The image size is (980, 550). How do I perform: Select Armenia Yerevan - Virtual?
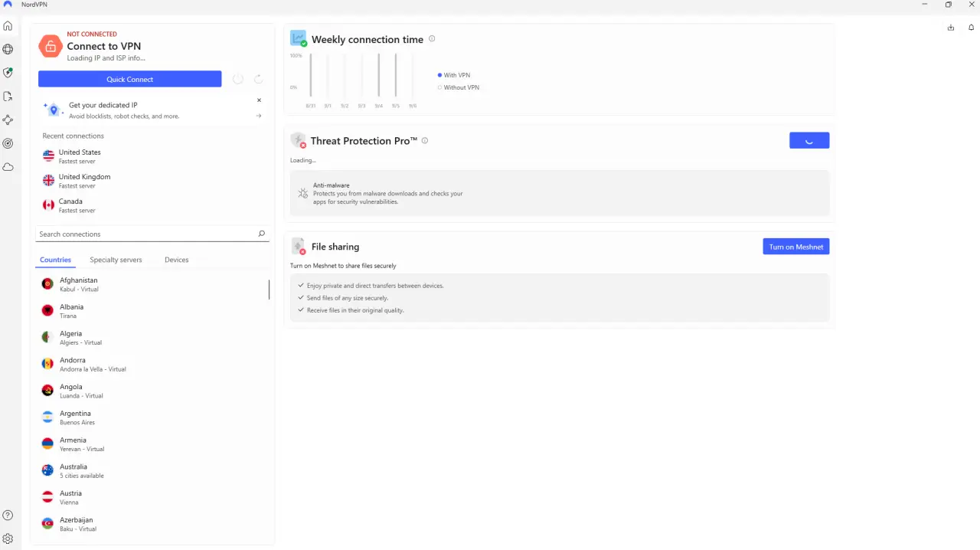point(153,444)
